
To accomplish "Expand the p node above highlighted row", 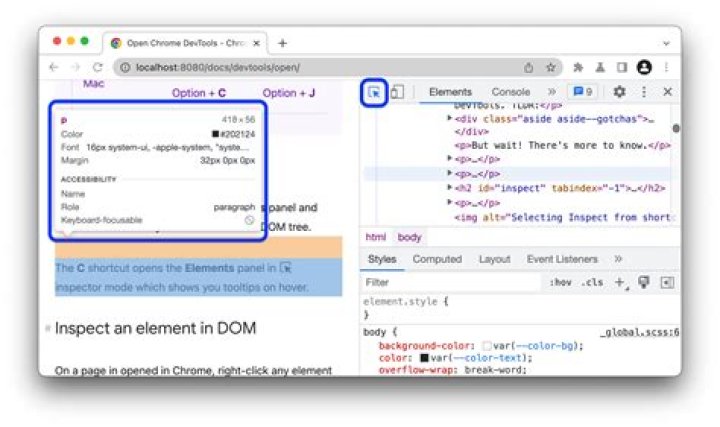I will click(450, 159).
